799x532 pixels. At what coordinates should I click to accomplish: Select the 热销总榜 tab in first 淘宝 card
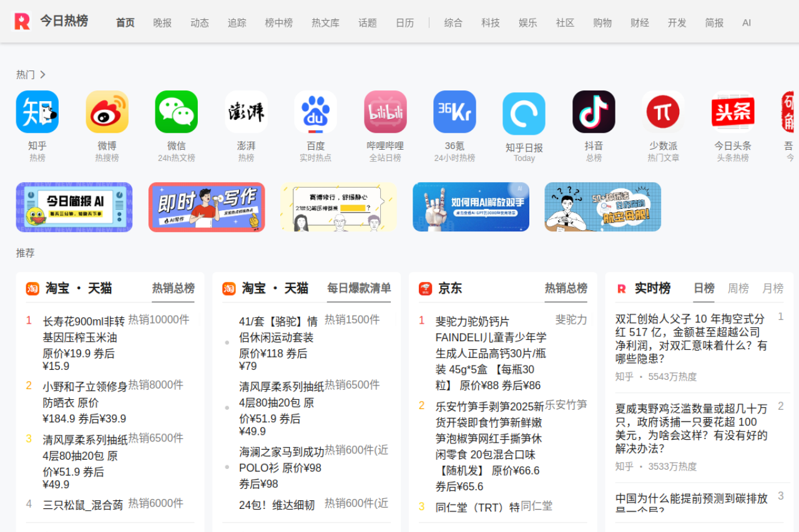point(174,289)
